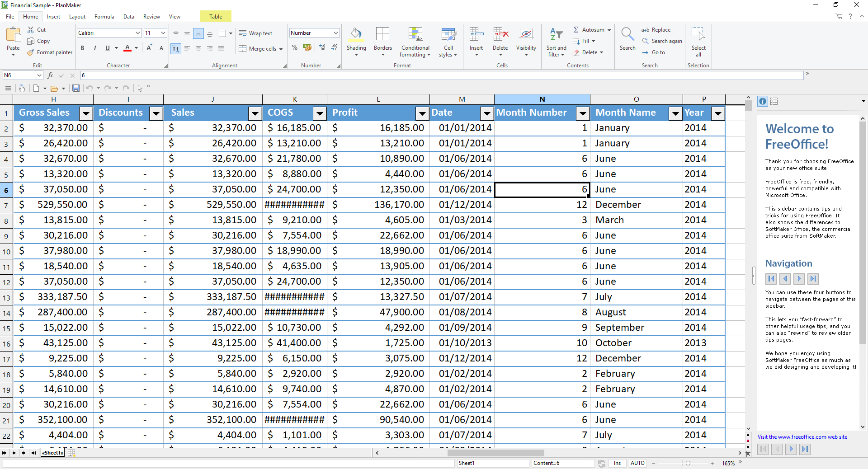The image size is (868, 469).
Task: Click the Copy icon
Action: tap(31, 41)
